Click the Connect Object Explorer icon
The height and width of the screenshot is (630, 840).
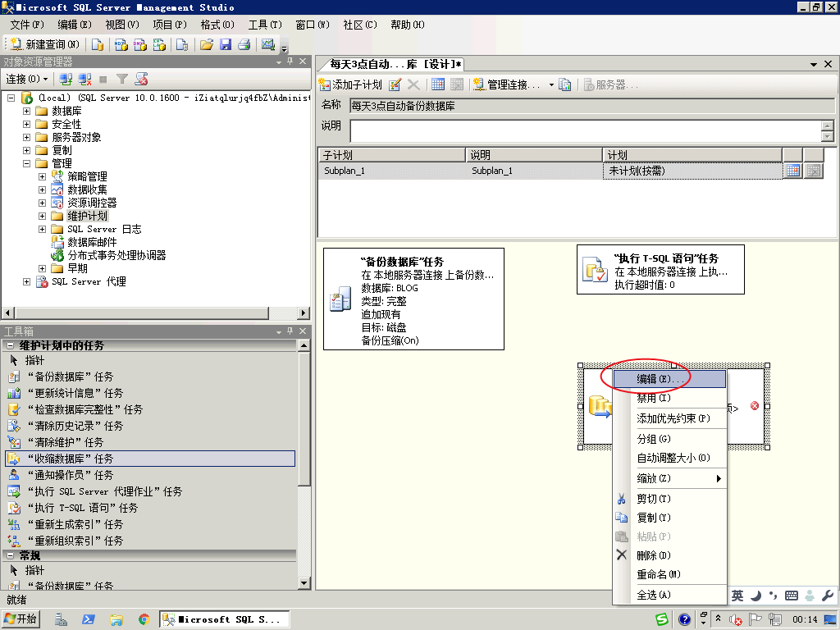tap(66, 80)
